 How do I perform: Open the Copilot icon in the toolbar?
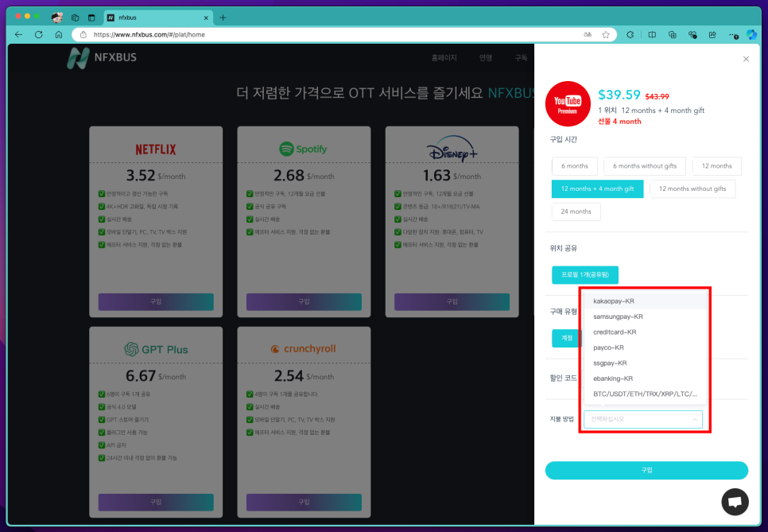pyautogui.click(x=751, y=35)
